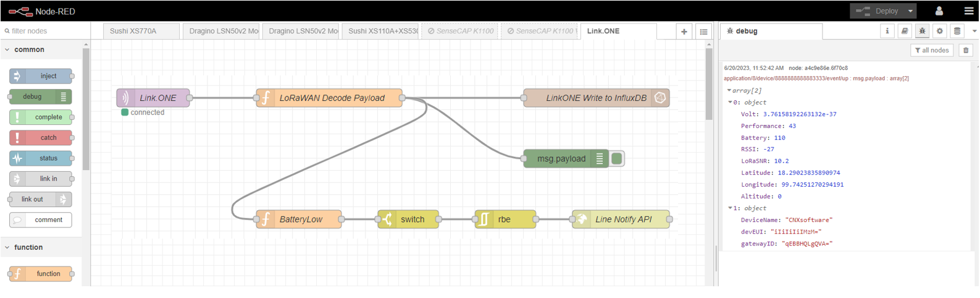
Task: Click the Deploy button
Action: click(x=877, y=11)
